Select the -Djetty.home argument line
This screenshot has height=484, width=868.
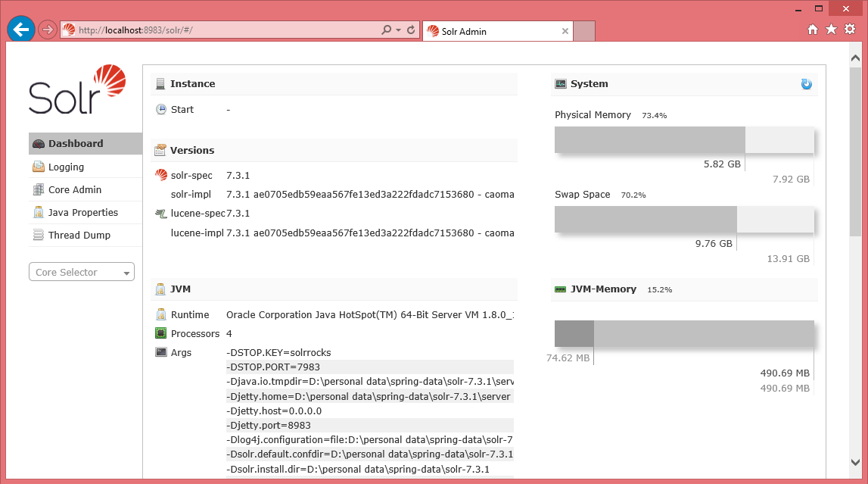(368, 396)
